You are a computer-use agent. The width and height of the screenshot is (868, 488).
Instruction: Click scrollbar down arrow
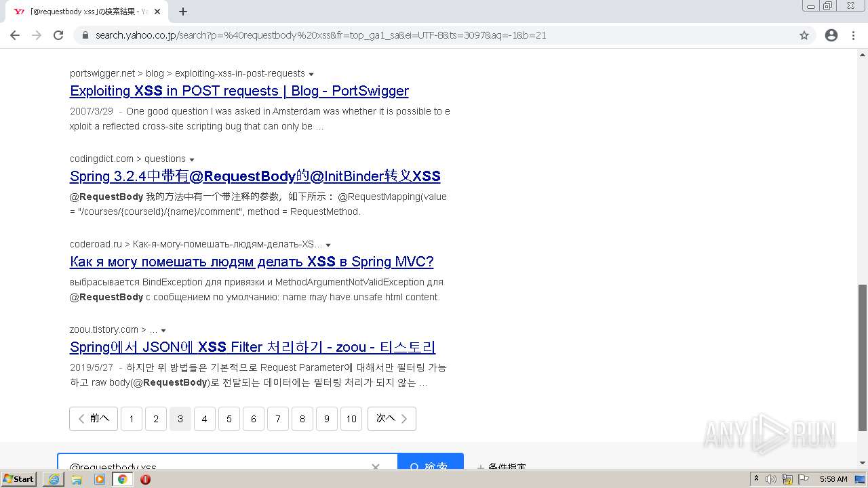point(863,463)
